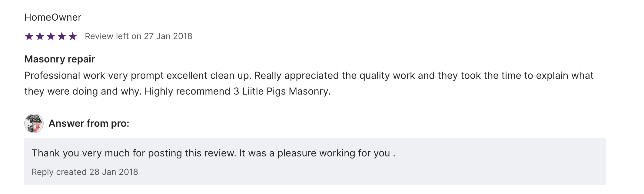Click the fifth (last) rating star

73,36
